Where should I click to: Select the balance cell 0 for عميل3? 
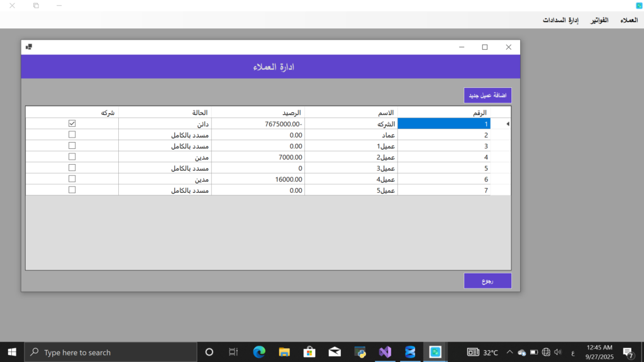click(258, 168)
